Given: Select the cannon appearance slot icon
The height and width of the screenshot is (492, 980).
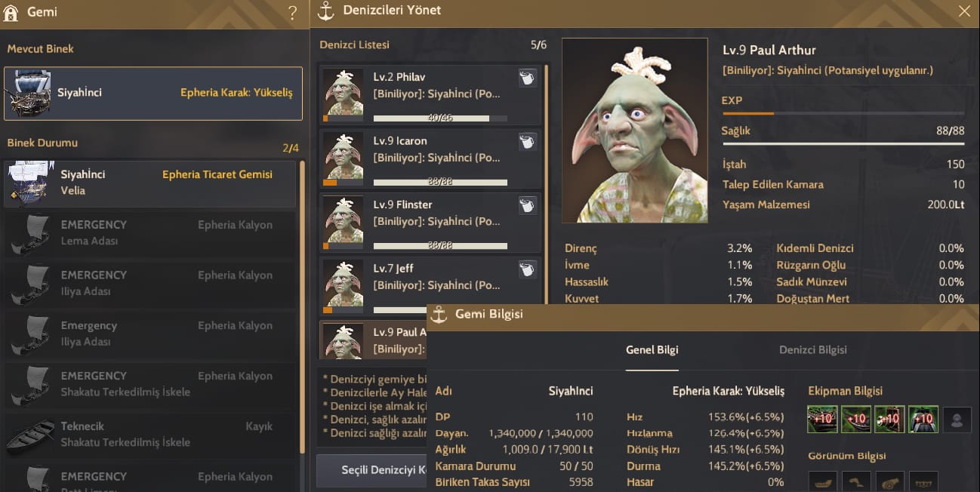Looking at the screenshot, I should click(x=889, y=481).
